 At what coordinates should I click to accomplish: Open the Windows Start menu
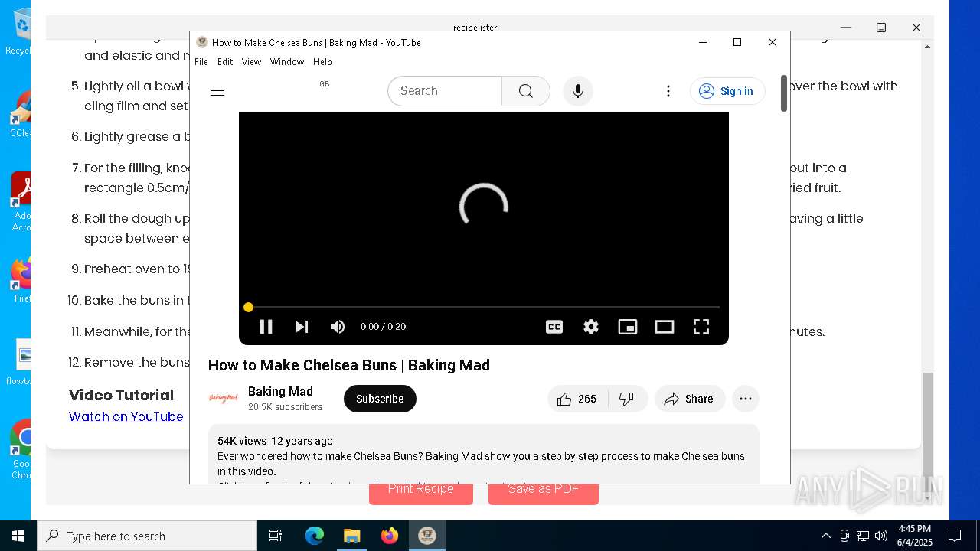point(18,536)
